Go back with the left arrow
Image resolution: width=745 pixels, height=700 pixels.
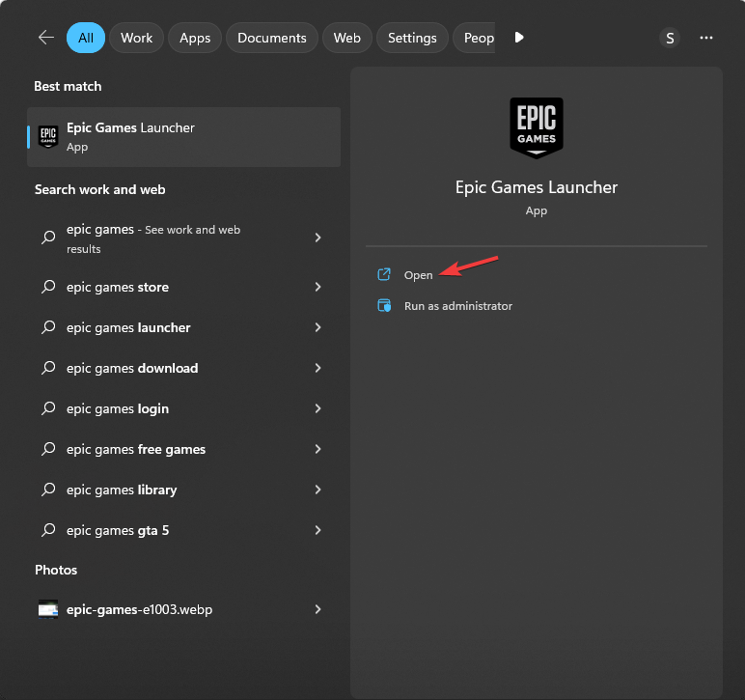coord(46,37)
